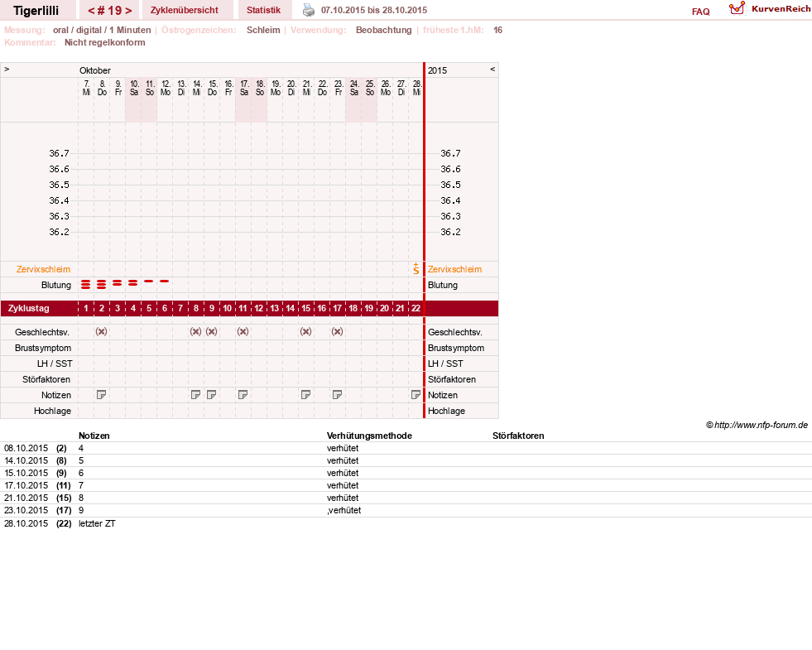Open the note icon on cycle day 8

[x=195, y=395]
